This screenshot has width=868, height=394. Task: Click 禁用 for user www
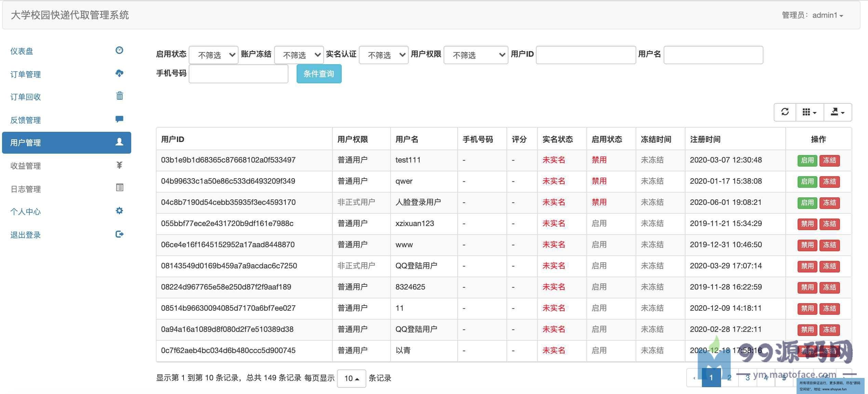[x=807, y=245]
